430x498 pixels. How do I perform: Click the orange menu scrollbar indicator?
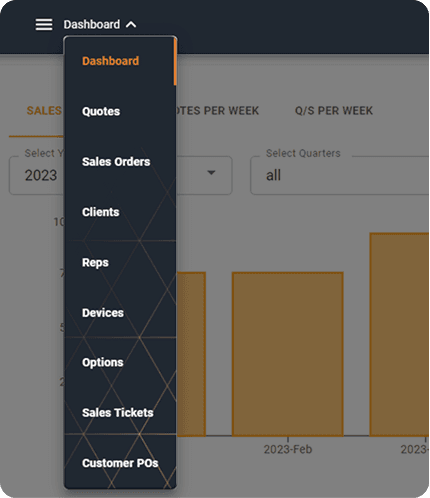[175, 61]
